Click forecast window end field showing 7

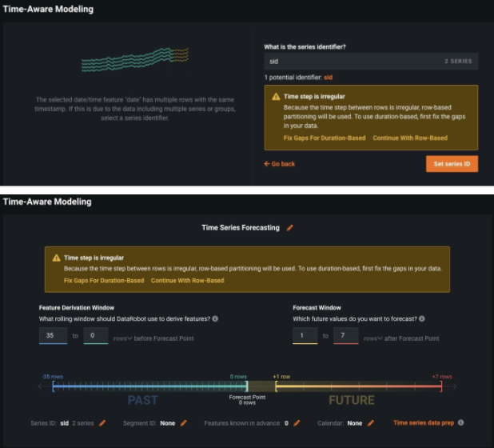345,336
